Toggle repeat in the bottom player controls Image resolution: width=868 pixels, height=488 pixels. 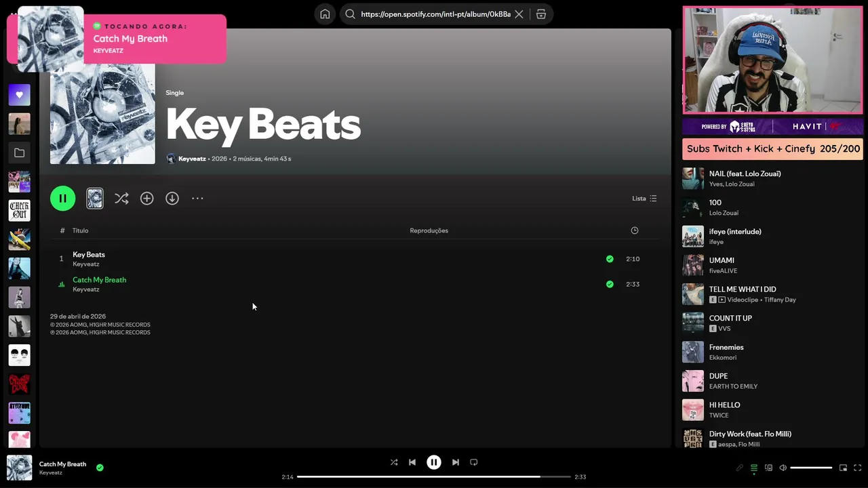(x=474, y=462)
